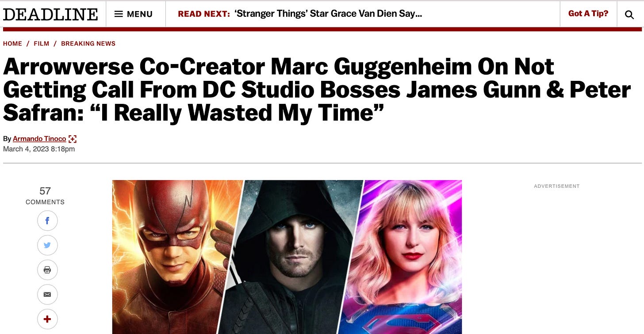Click the print article icon
Image resolution: width=644 pixels, height=334 pixels.
(x=47, y=270)
